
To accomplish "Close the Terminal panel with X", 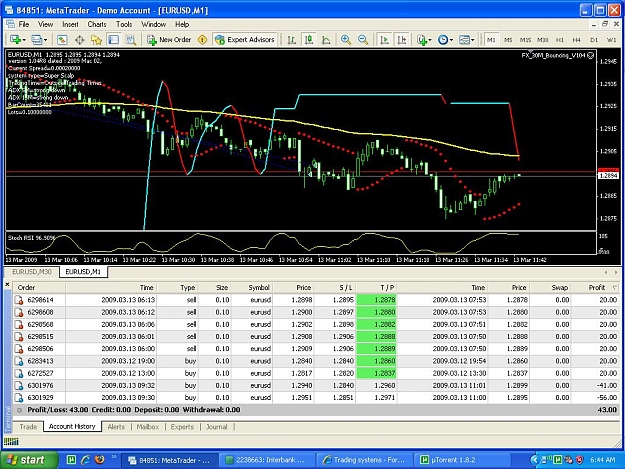I will [x=7, y=285].
